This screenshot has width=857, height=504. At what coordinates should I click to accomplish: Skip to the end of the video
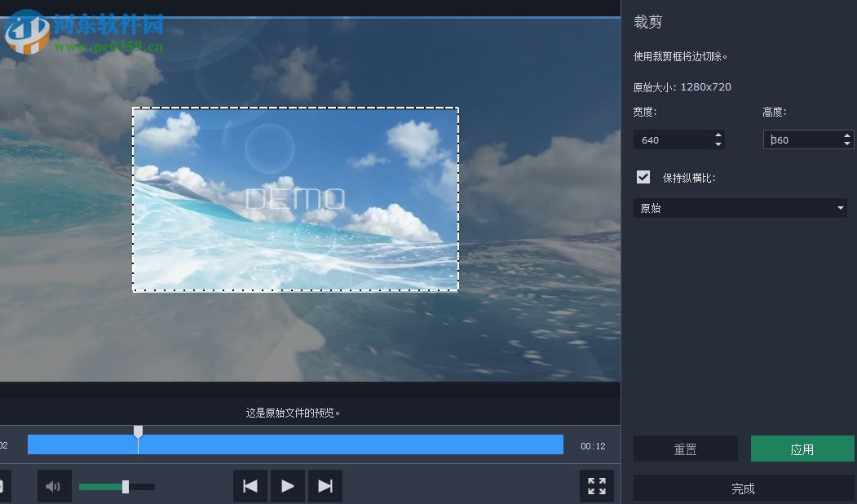coord(325,485)
